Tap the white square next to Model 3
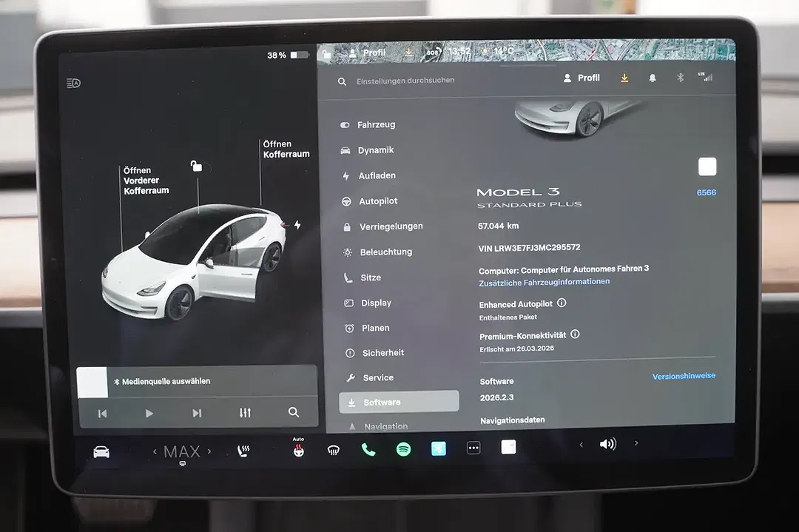The height and width of the screenshot is (532, 799). (707, 166)
